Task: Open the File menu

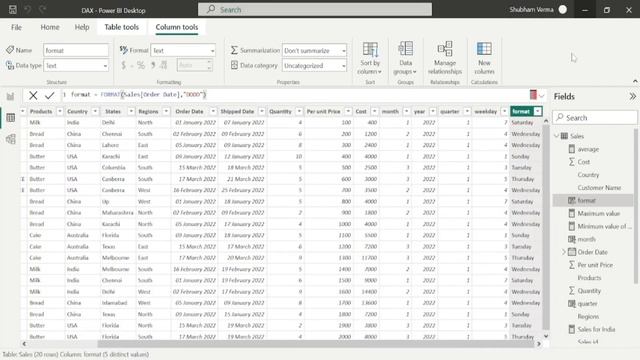Action: (16, 27)
